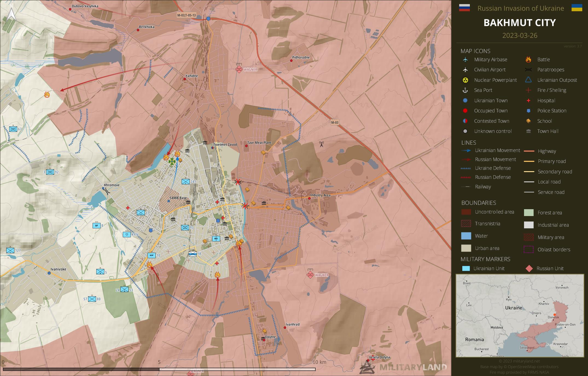Select the Contested Town legend icon
This screenshot has width=588, height=376.
(x=465, y=121)
